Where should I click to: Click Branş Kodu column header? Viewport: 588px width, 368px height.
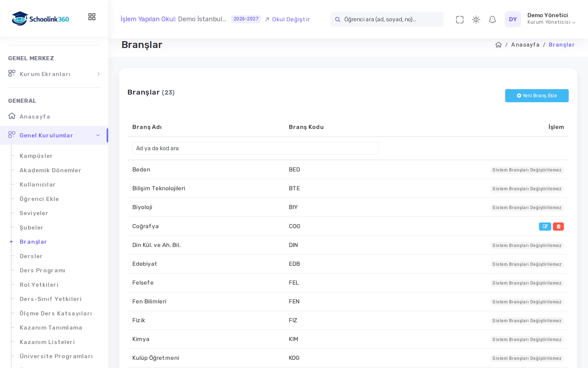pos(306,127)
